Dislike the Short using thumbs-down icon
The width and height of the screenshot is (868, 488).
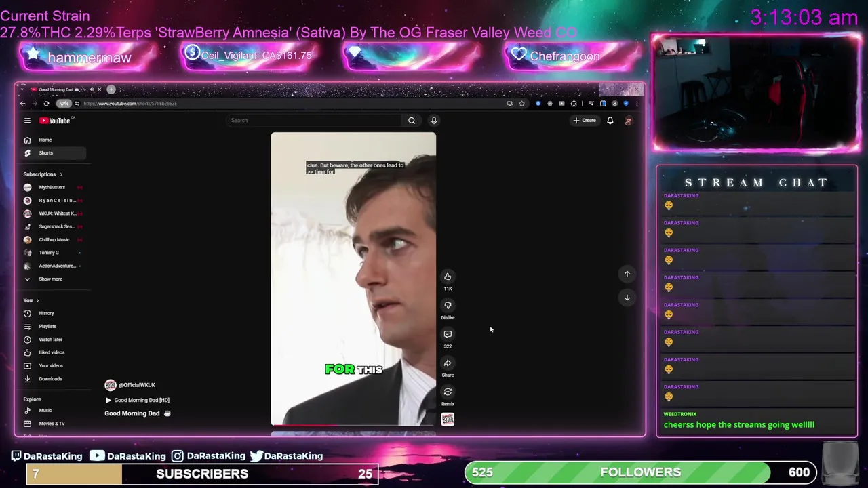tap(448, 306)
